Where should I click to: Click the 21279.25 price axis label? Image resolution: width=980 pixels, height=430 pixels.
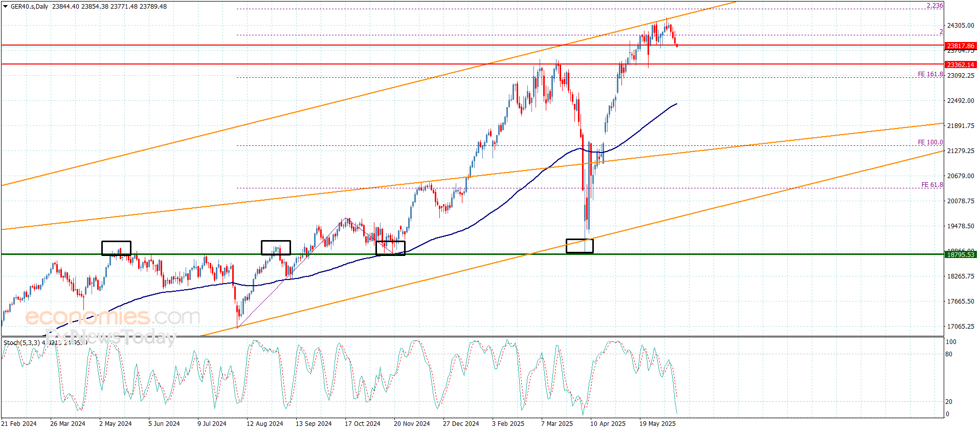click(x=961, y=150)
